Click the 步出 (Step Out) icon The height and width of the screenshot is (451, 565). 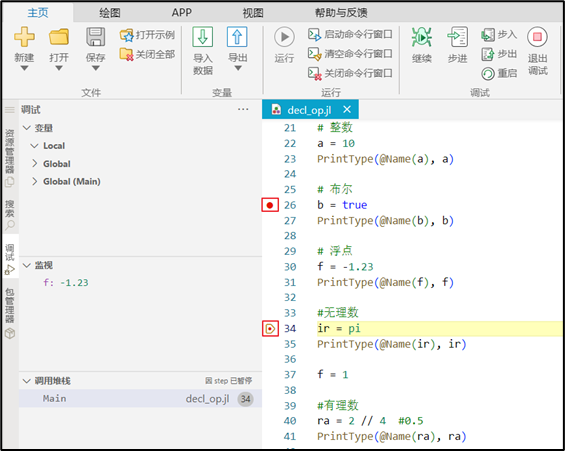click(x=488, y=54)
